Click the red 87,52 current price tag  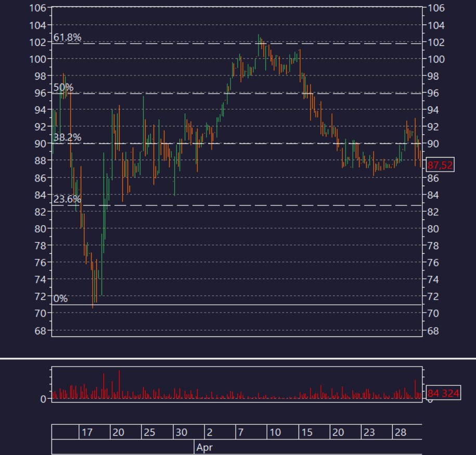click(440, 165)
